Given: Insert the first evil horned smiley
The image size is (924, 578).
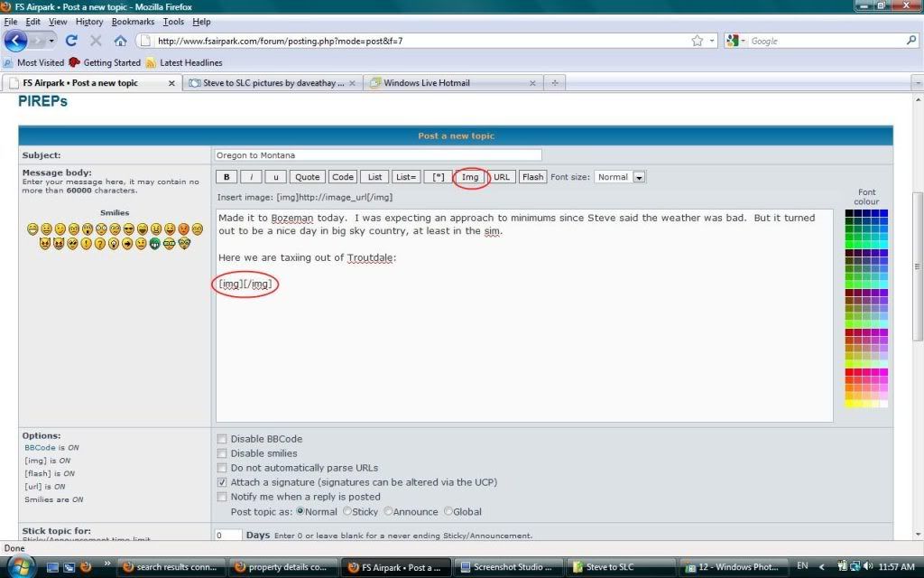Looking at the screenshot, I should point(45,243).
